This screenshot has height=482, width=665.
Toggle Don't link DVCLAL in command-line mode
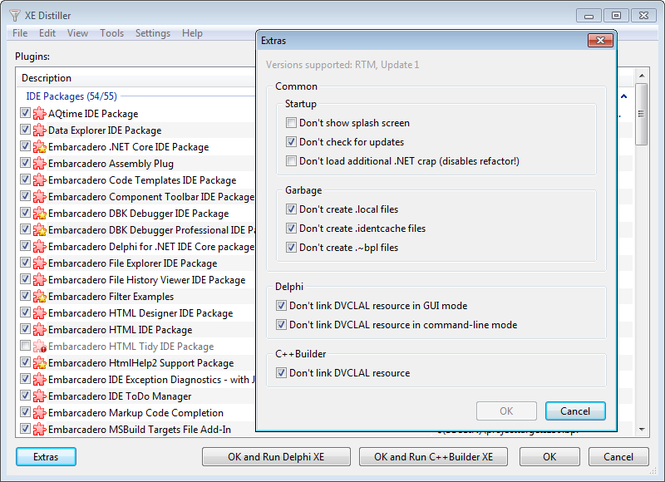click(x=281, y=325)
